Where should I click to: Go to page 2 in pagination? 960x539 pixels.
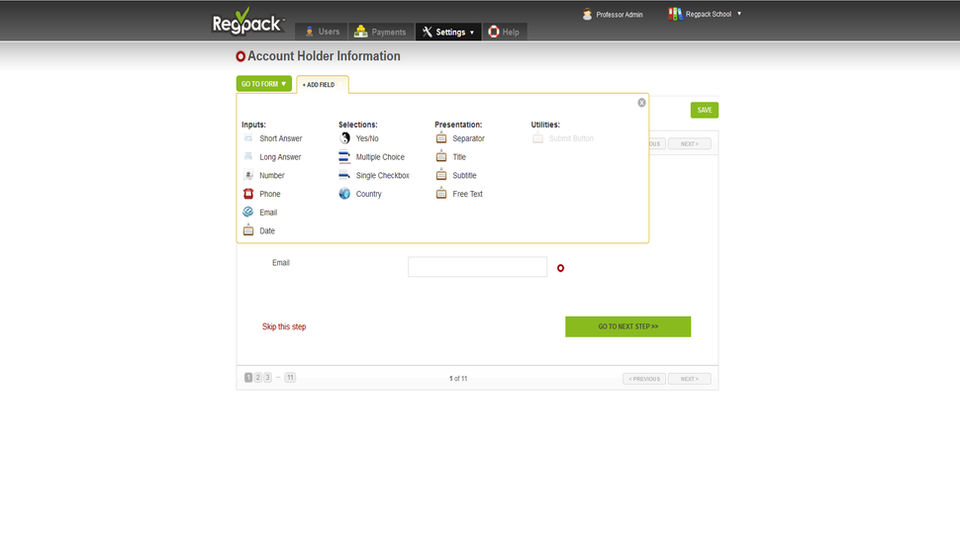click(x=258, y=378)
